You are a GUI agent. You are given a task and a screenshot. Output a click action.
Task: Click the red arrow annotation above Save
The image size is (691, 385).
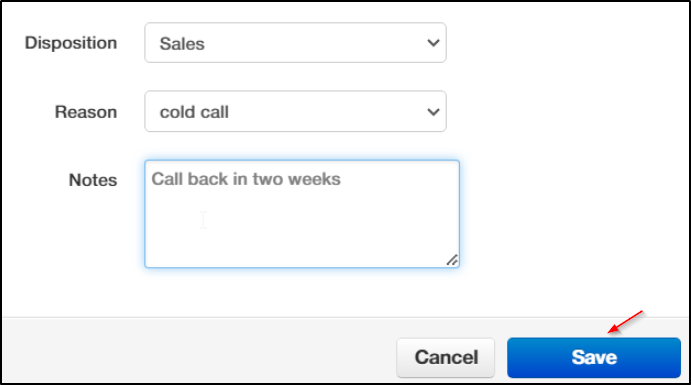[x=626, y=322]
